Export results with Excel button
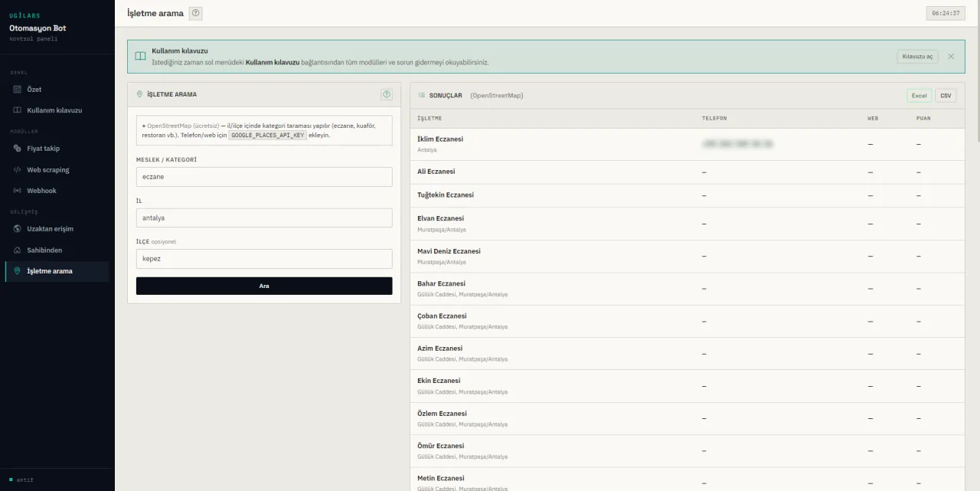This screenshot has width=980, height=491. (x=919, y=96)
